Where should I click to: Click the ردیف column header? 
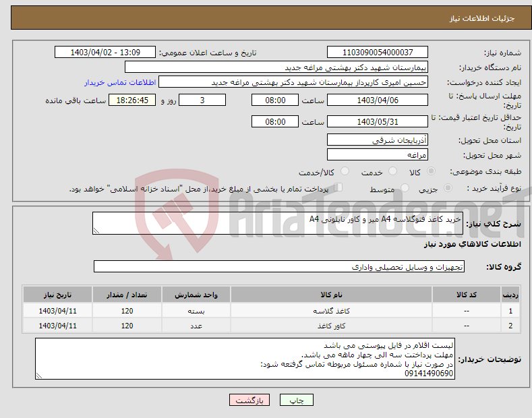pyautogui.click(x=510, y=295)
